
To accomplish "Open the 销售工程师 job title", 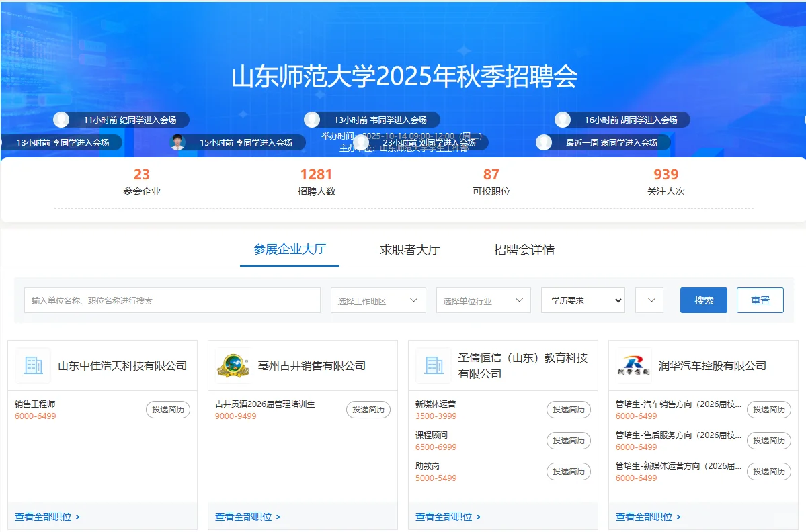I will 35,404.
